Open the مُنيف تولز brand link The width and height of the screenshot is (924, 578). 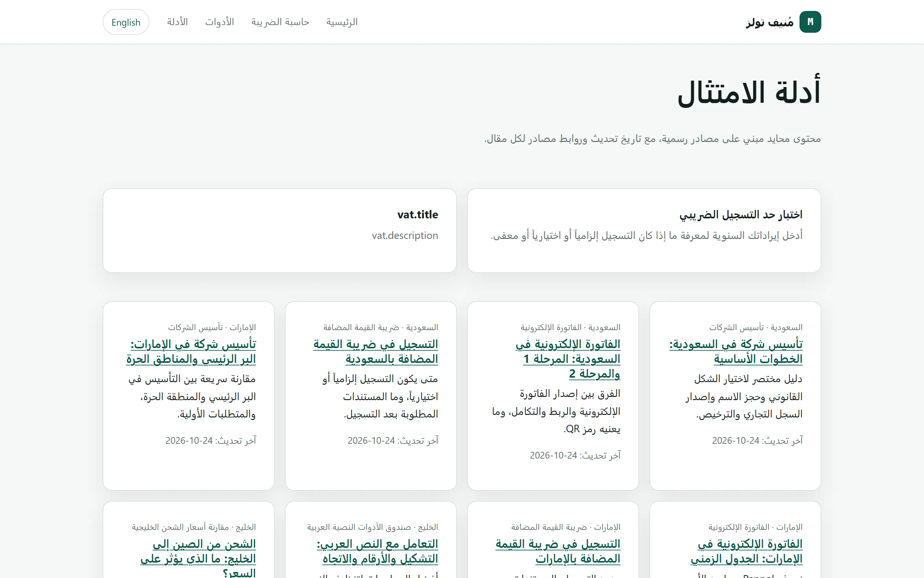coord(783,22)
